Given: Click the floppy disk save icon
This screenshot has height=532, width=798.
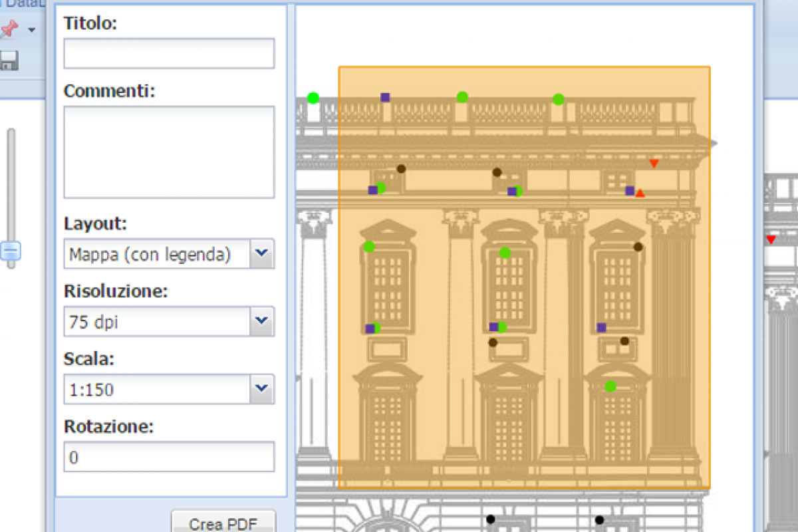Looking at the screenshot, I should point(7,61).
